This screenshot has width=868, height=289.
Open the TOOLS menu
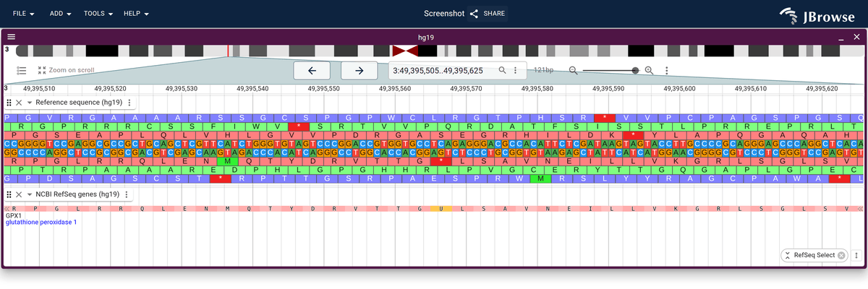click(x=98, y=14)
